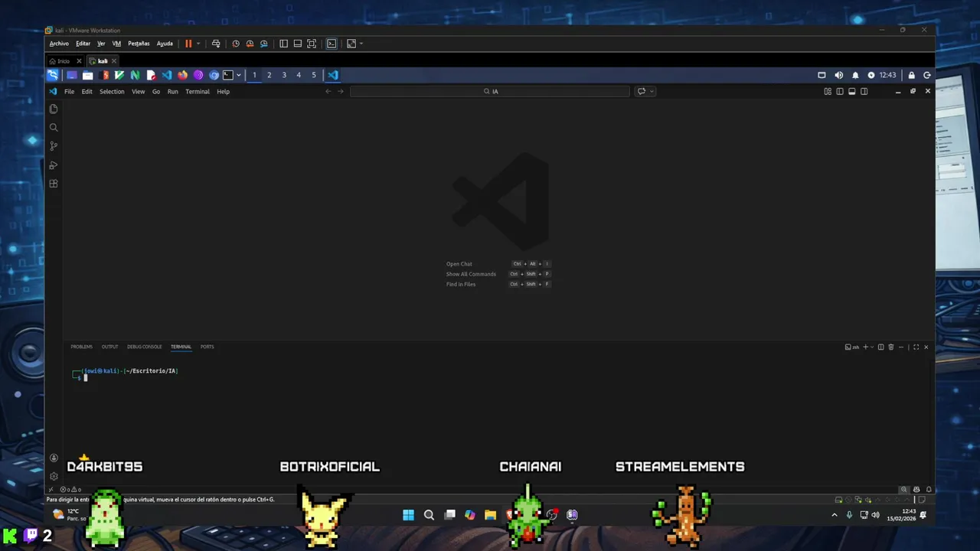Open the Run and Debug view
Image resolution: width=980 pixels, height=551 pixels.
54,165
